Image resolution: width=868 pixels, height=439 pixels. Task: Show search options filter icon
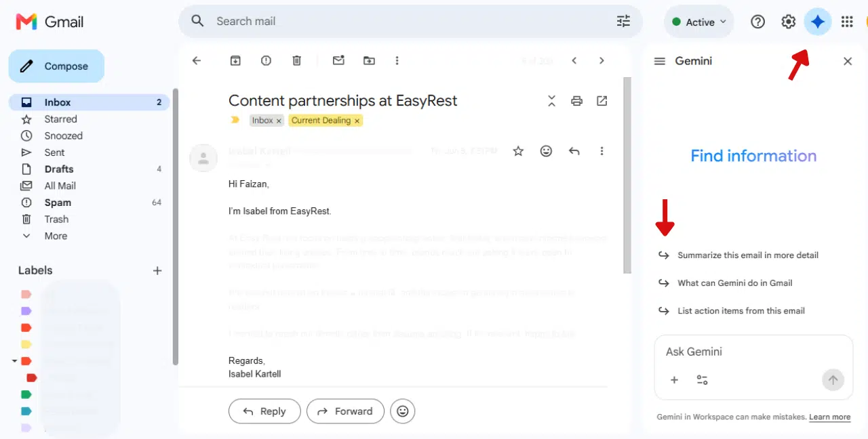pyautogui.click(x=623, y=22)
